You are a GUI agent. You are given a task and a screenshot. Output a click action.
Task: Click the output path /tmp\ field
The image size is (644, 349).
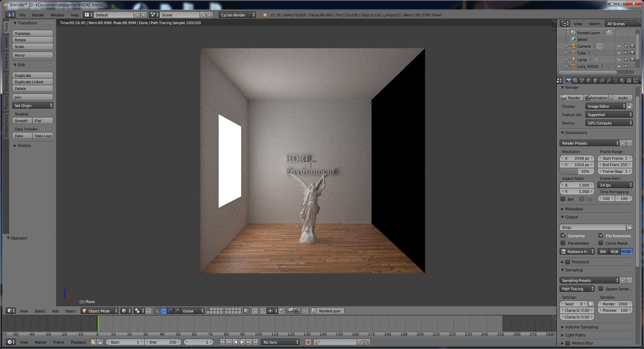(x=592, y=228)
